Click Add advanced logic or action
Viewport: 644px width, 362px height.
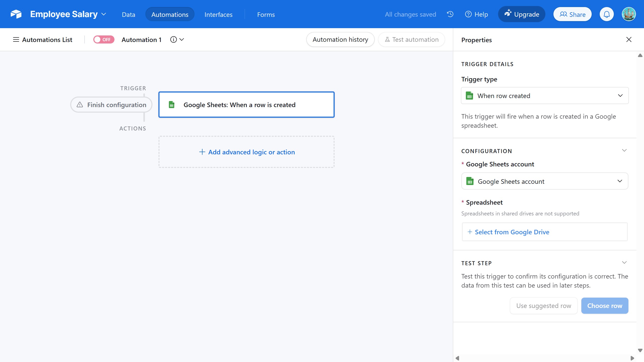click(247, 152)
